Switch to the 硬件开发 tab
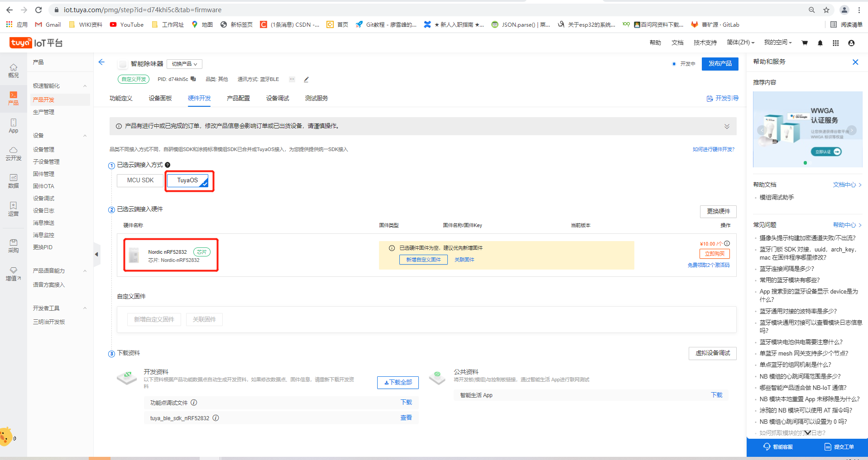This screenshot has width=868, height=460. [199, 98]
